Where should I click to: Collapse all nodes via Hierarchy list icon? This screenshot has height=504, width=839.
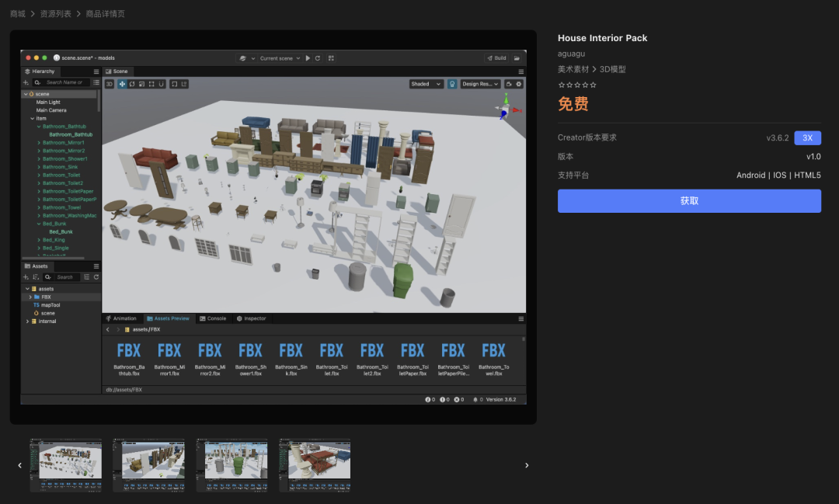96,82
